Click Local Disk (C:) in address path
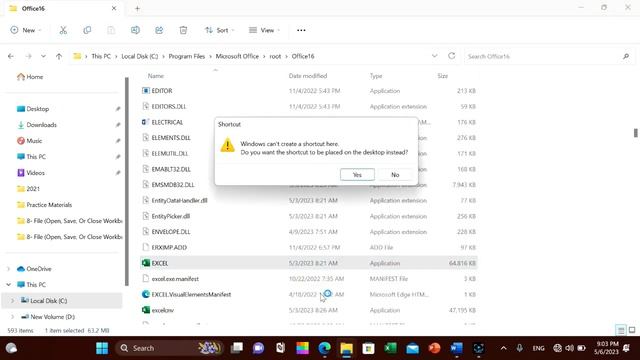The width and height of the screenshot is (640, 360). [x=140, y=56]
